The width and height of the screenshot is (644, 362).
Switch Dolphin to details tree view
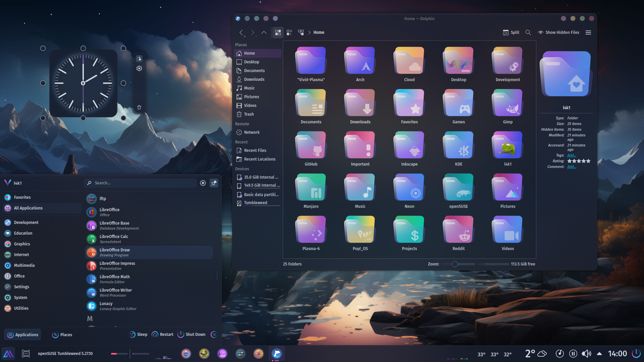click(301, 32)
